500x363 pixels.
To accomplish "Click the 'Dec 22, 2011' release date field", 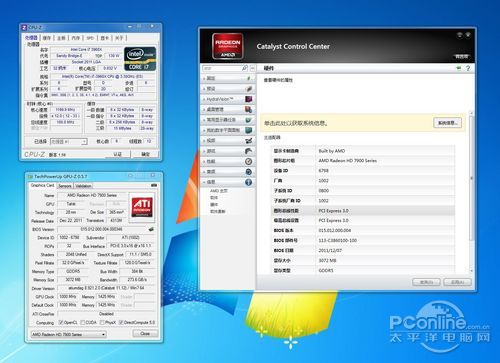I will click(71, 220).
